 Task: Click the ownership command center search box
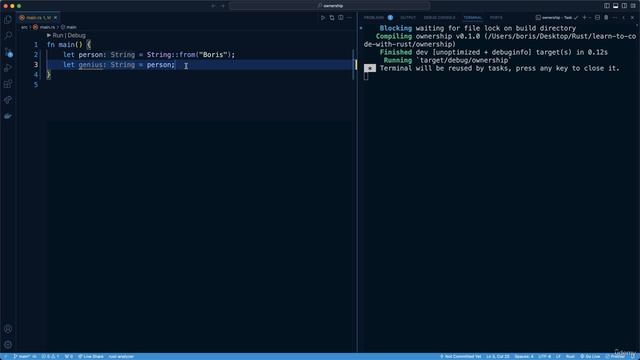click(x=330, y=6)
